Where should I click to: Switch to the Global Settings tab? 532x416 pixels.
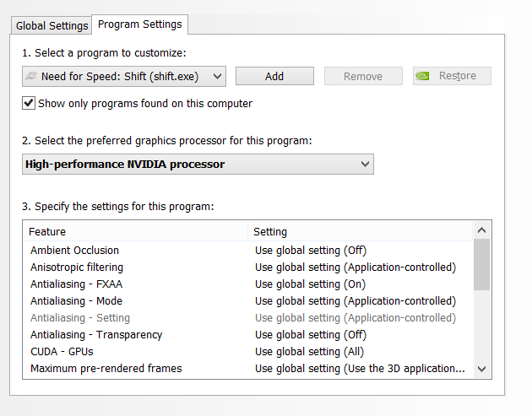pos(52,25)
